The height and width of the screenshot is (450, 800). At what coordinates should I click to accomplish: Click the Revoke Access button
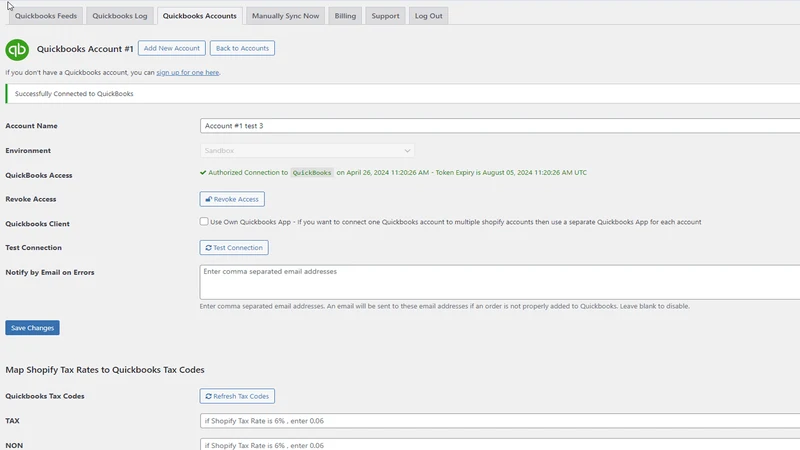tap(232, 199)
